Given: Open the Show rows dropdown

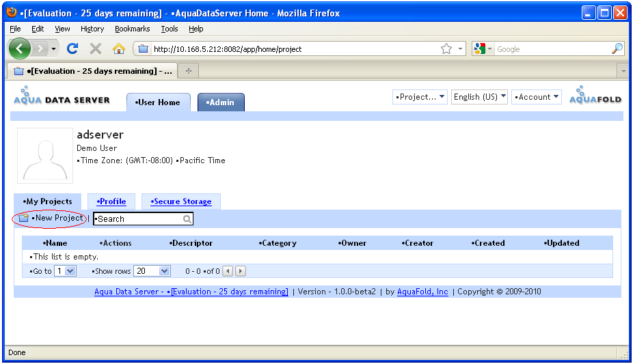Looking at the screenshot, I should pyautogui.click(x=152, y=271).
